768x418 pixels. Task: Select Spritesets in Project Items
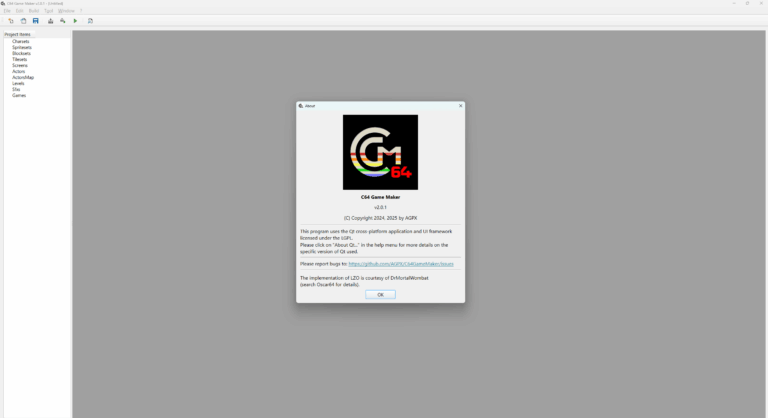tap(22, 48)
